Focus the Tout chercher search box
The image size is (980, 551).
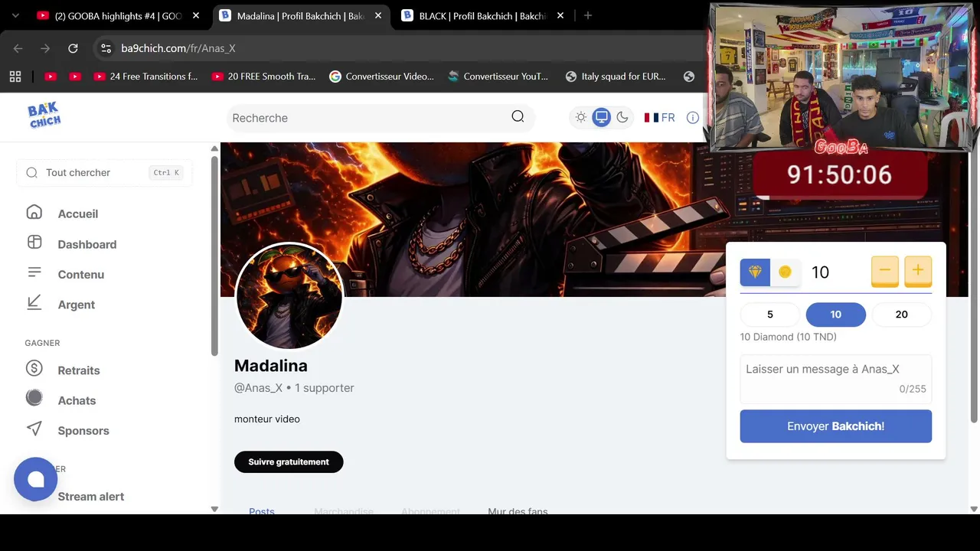point(105,173)
